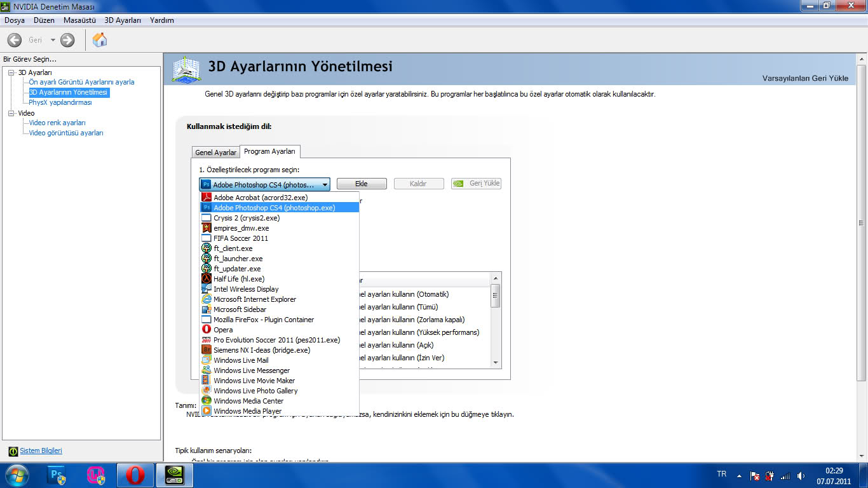Select 3D Ayarlarının Yönetilmesi tree item
Image resolution: width=868 pixels, height=488 pixels.
[69, 92]
